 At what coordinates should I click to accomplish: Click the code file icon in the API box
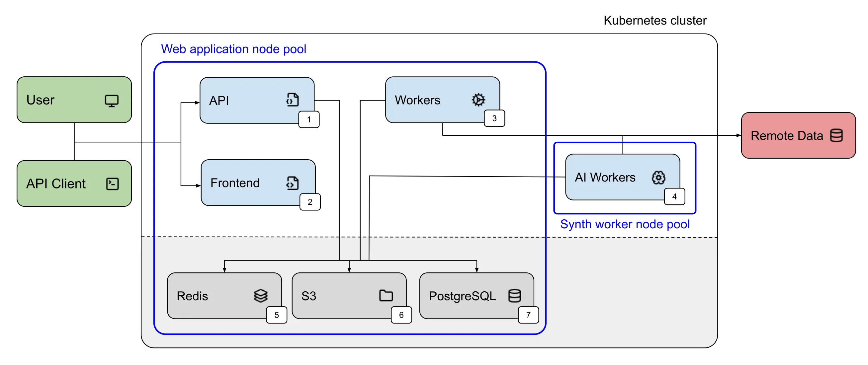click(292, 99)
